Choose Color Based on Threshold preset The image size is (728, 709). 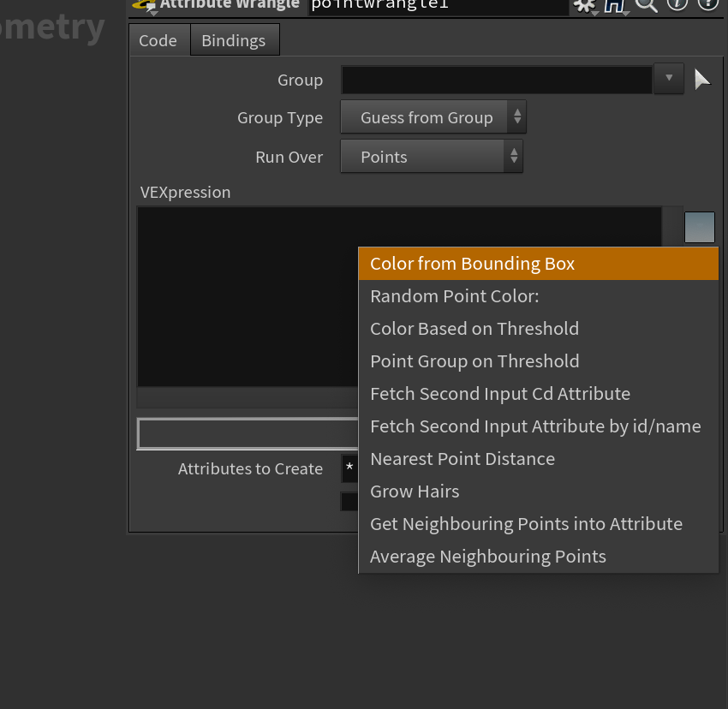click(x=539, y=329)
